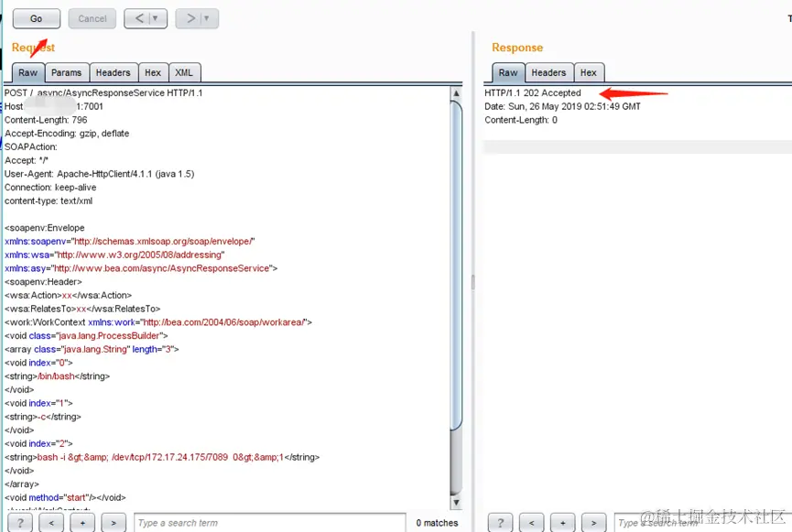792x532 pixels.
Task: Click response search plus options button
Action: tap(563, 523)
